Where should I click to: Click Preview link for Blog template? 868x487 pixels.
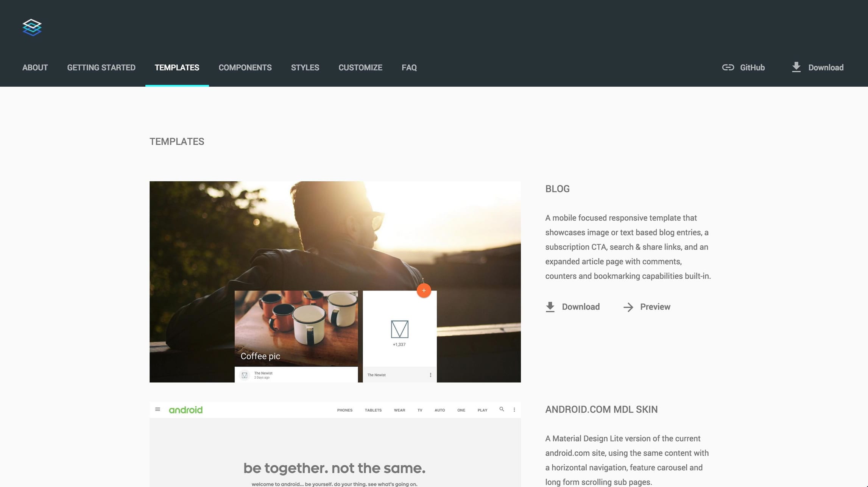(x=655, y=307)
